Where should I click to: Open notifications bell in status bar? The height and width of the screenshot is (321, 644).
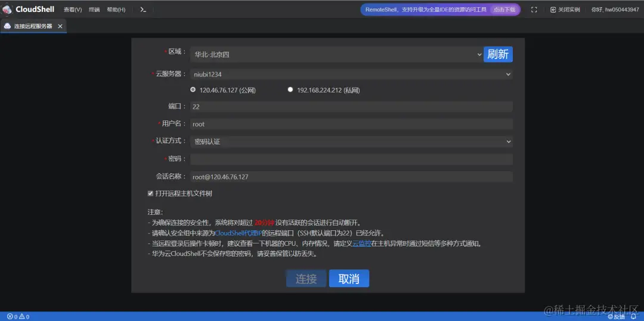tap(633, 316)
